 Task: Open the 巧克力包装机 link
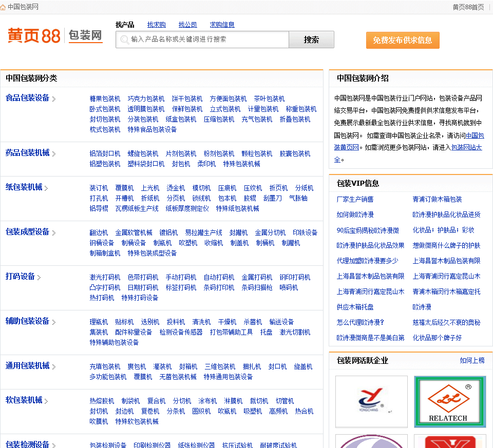tap(146, 99)
